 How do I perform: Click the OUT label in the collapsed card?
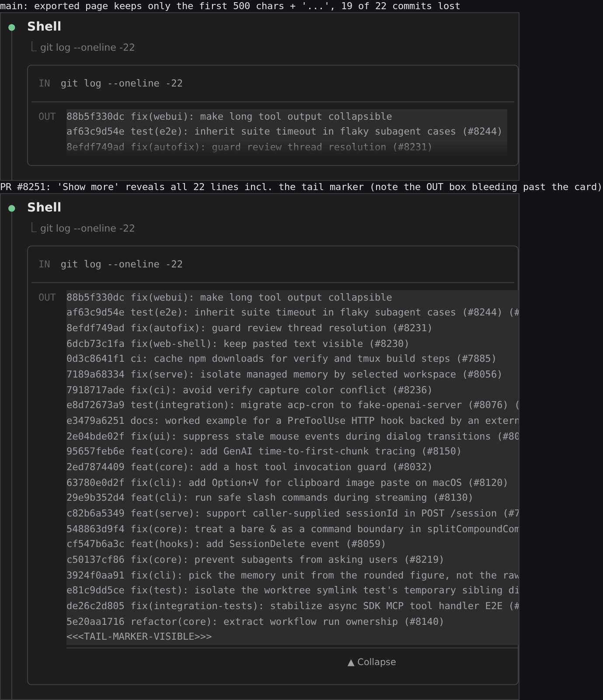tap(47, 117)
